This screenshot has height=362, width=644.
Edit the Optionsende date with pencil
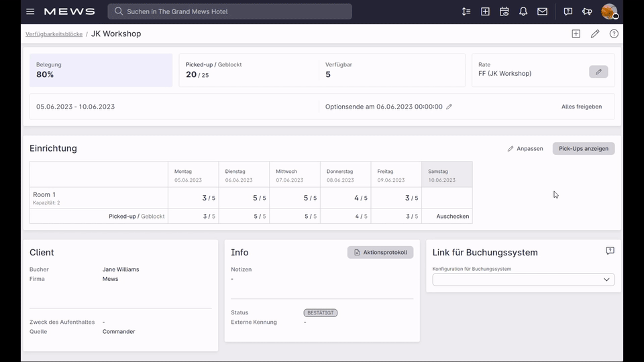click(449, 107)
